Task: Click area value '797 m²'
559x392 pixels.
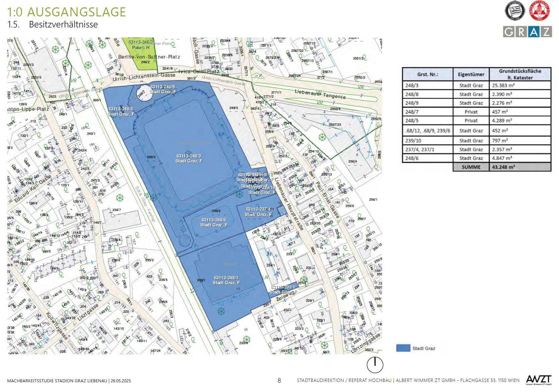Action: point(520,140)
